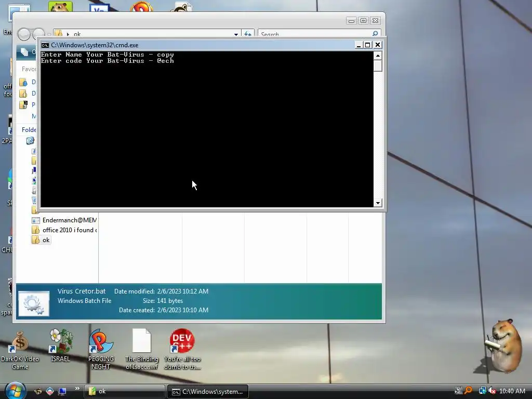This screenshot has width=532, height=399.
Task: Select the ok folder in tree
Action: pyautogui.click(x=41, y=240)
